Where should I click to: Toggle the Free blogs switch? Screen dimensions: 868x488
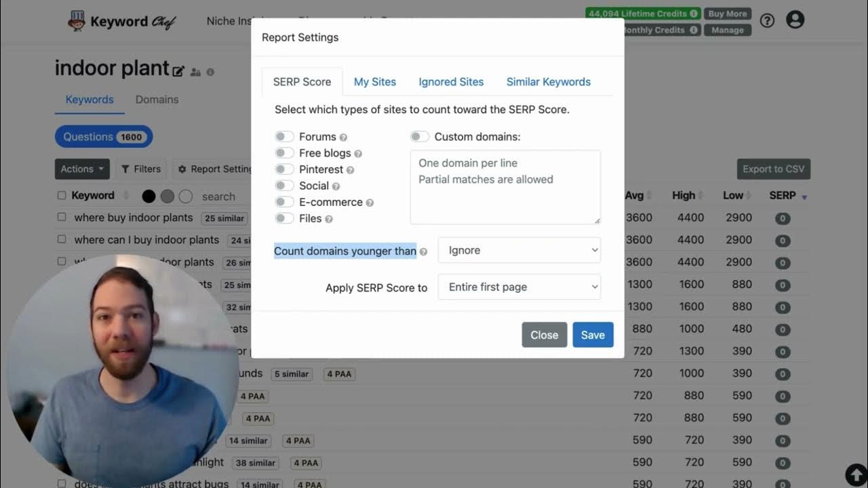point(284,153)
